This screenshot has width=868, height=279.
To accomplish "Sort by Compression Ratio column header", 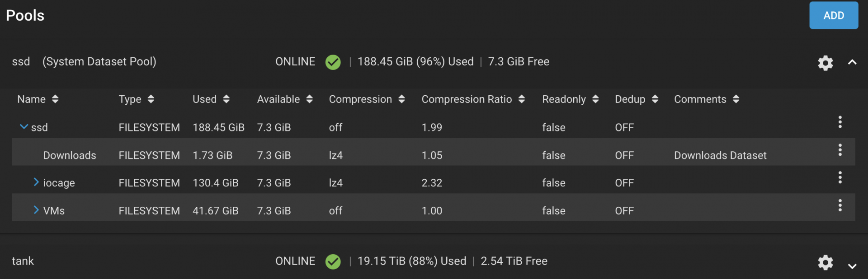I will coord(473,99).
